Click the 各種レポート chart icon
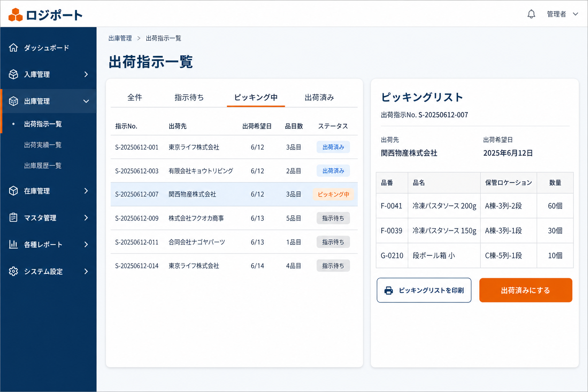The height and width of the screenshot is (392, 588). pyautogui.click(x=13, y=244)
